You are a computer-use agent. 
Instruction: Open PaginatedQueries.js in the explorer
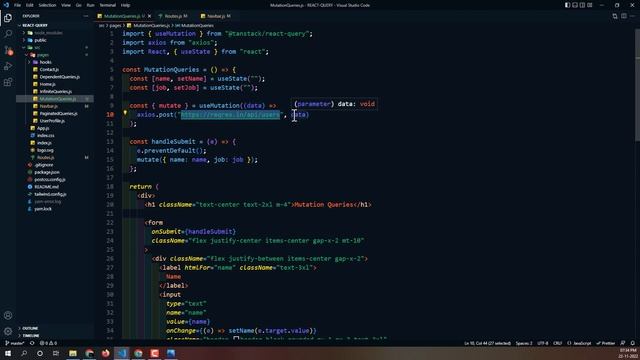click(x=55, y=113)
